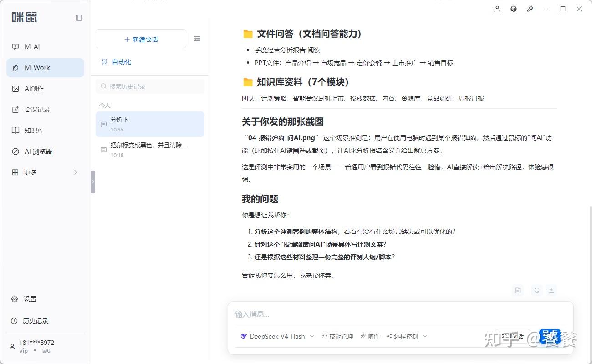Expand the 更多 submenu chevron
Image resolution: width=592 pixels, height=364 pixels.
coord(76,172)
